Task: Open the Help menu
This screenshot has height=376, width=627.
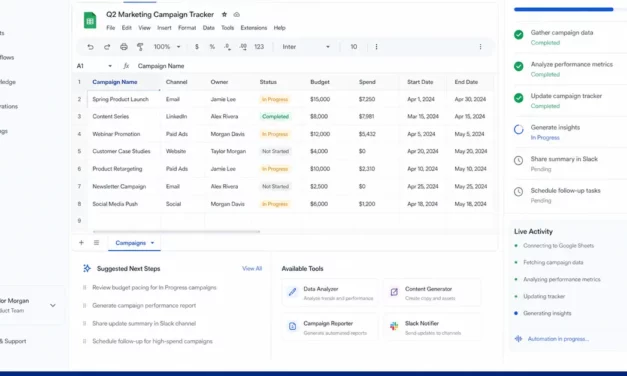Action: pos(280,28)
